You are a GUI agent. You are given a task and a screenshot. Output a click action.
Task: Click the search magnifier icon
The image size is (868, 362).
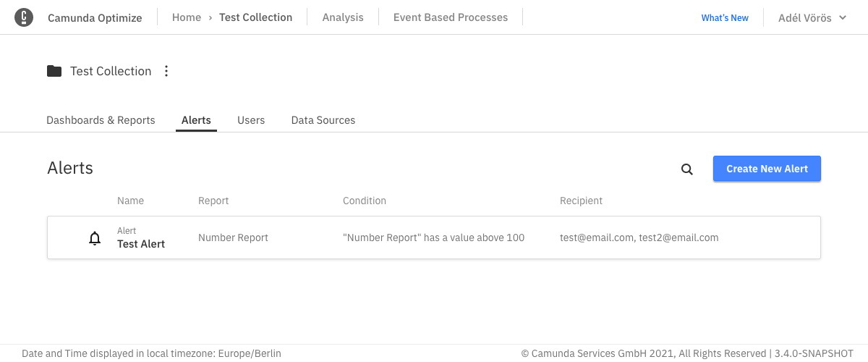point(687,169)
